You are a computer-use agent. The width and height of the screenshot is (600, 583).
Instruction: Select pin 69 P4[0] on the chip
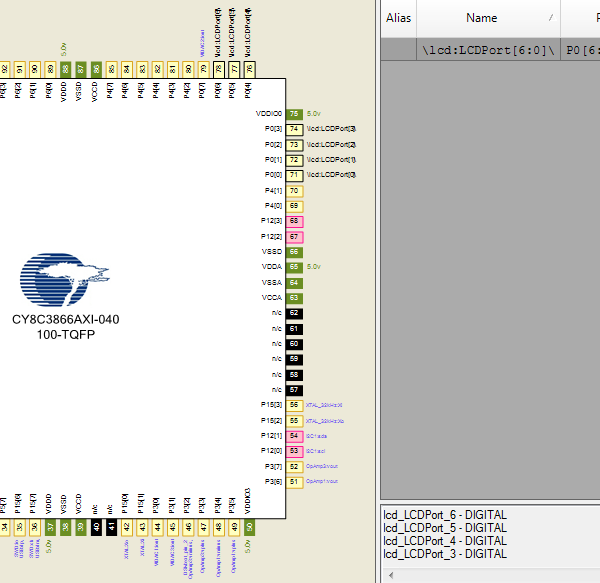tap(294, 206)
